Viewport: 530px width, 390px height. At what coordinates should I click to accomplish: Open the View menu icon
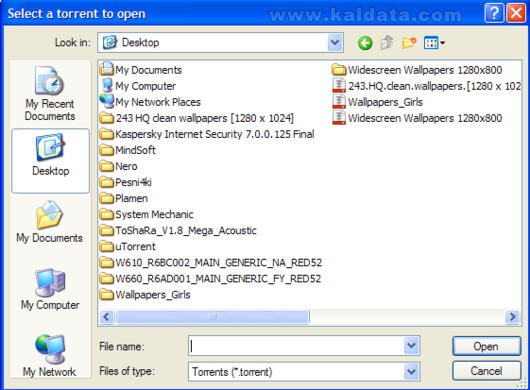pos(434,43)
